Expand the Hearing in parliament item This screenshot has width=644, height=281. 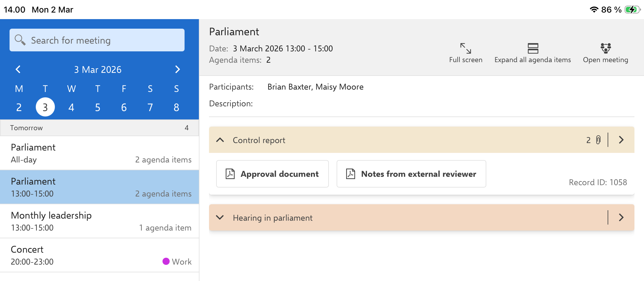point(220,217)
